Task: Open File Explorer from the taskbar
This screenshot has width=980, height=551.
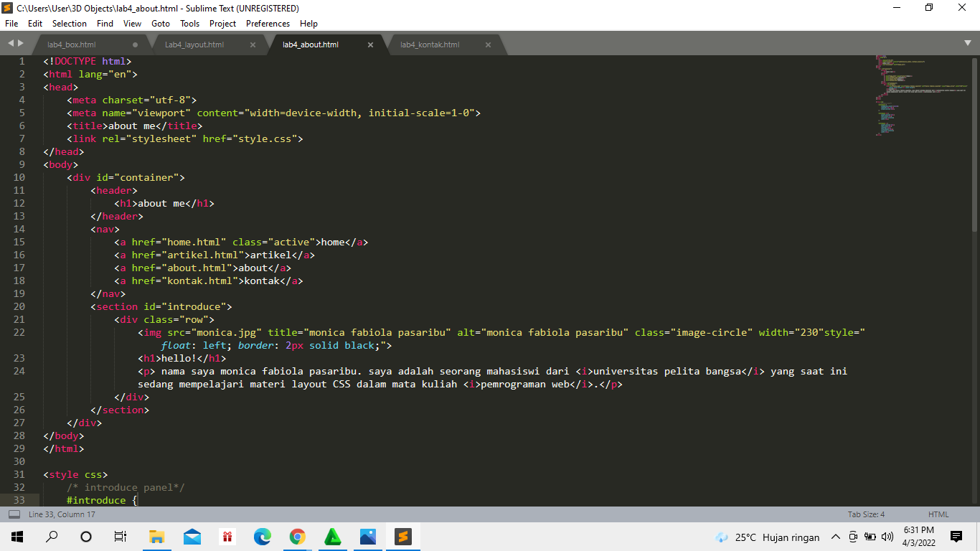Action: pos(156,537)
